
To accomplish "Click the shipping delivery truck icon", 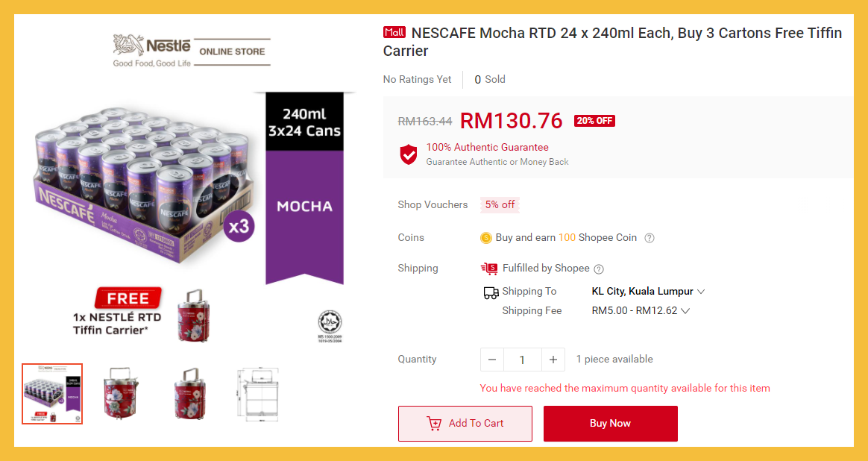I will click(491, 292).
